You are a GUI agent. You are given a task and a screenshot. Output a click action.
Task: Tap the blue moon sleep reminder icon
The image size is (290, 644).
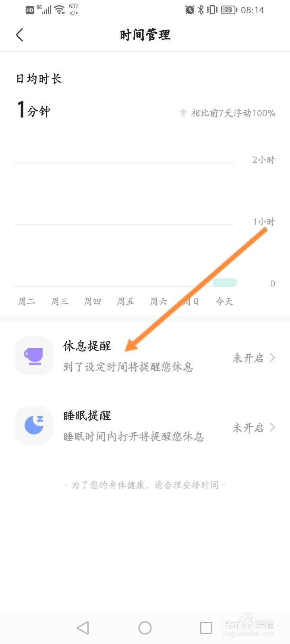click(33, 425)
